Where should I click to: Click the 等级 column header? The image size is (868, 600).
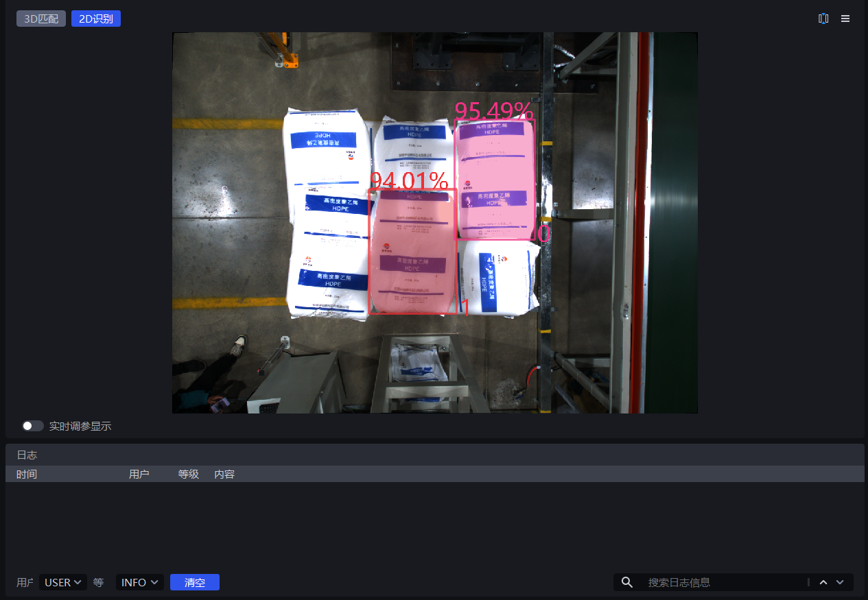[x=189, y=474]
